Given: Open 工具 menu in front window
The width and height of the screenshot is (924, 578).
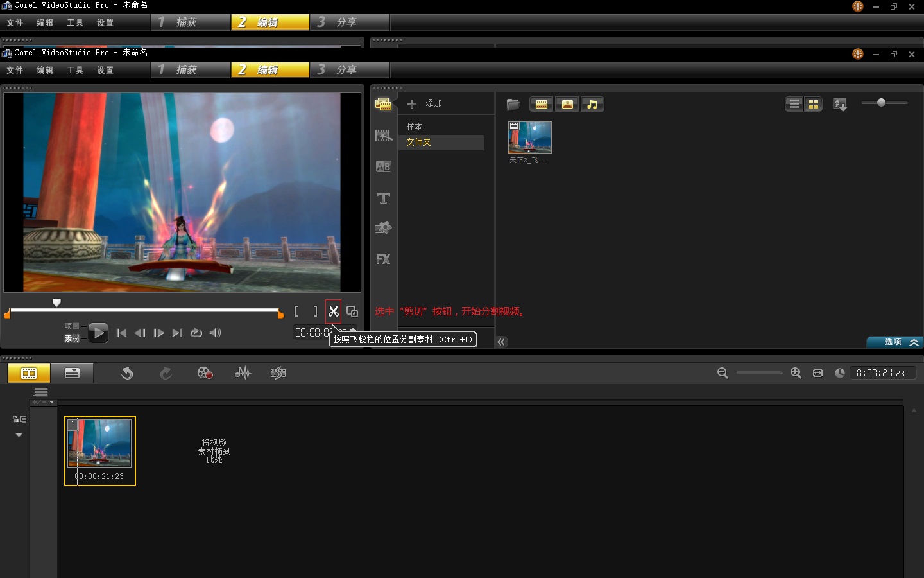Looking at the screenshot, I should [75, 70].
